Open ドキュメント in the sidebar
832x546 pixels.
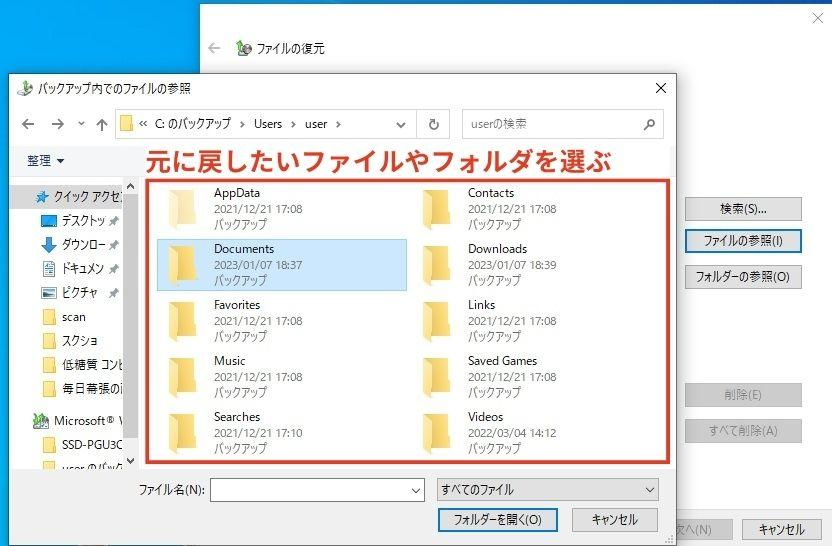(80, 268)
